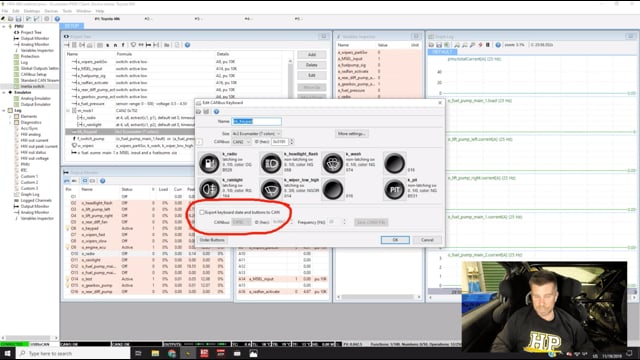Select the PIT keypad button icon
The image size is (640, 360).
(394, 190)
